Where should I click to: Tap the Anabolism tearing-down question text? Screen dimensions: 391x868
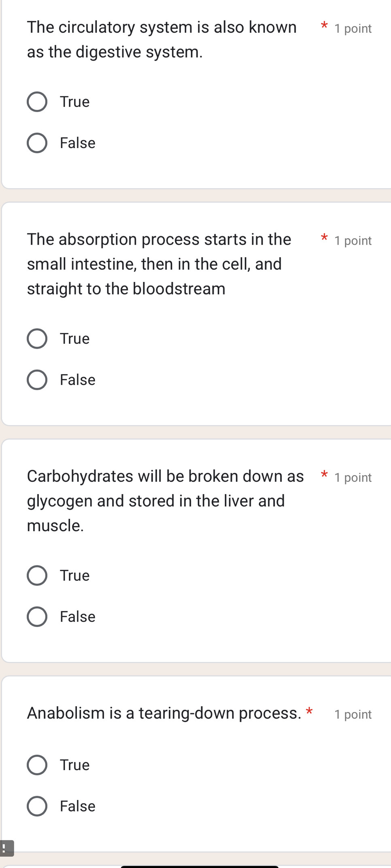[x=164, y=713]
